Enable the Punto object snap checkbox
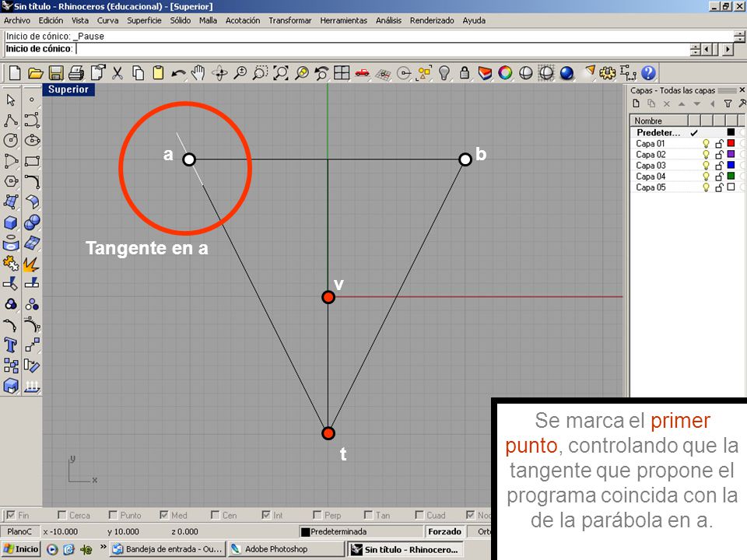 click(x=112, y=515)
